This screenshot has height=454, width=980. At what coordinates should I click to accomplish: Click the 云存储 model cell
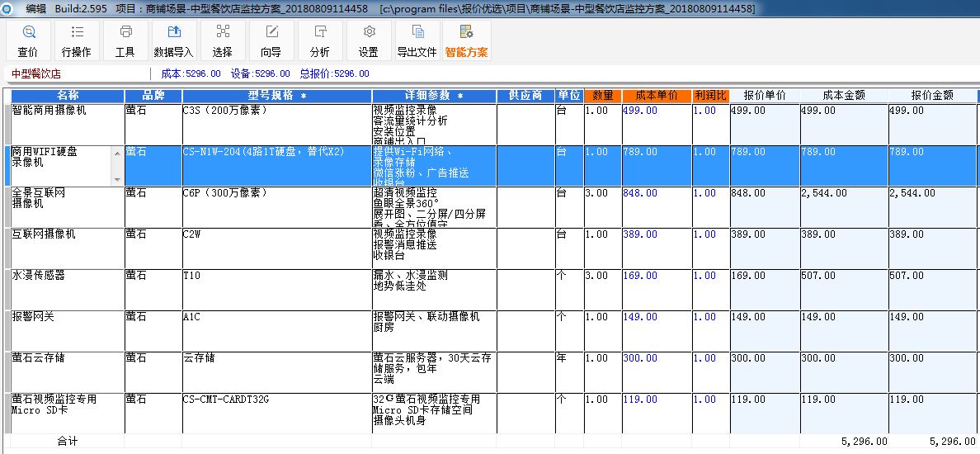277,372
